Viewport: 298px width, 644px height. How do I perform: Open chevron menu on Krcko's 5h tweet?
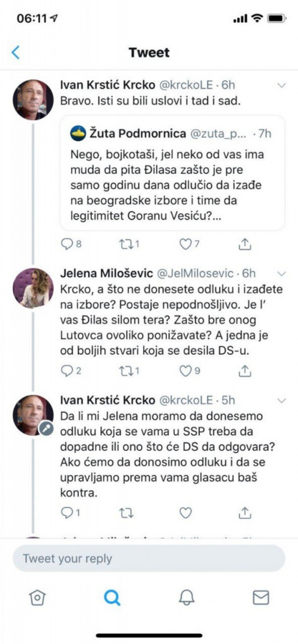[x=281, y=401]
